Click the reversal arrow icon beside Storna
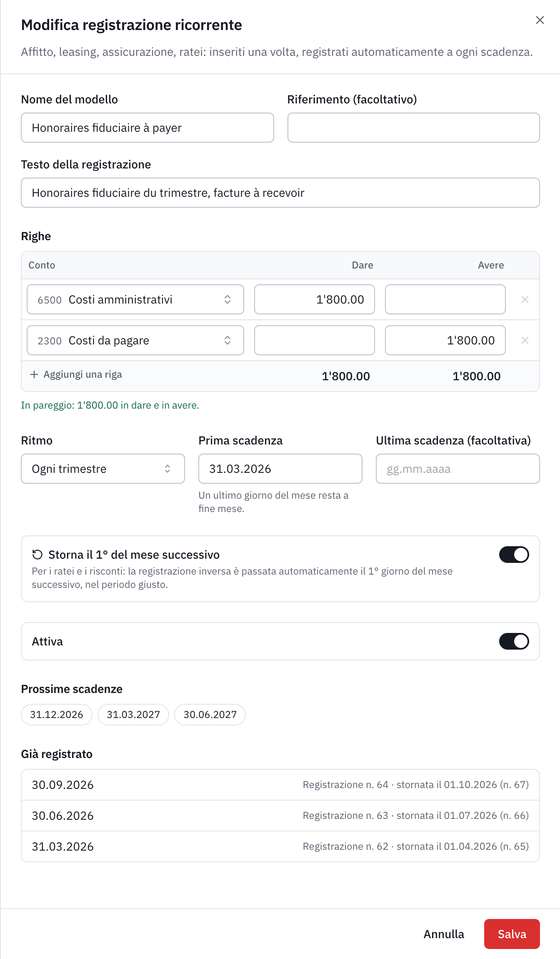The height and width of the screenshot is (959, 560). tap(37, 555)
